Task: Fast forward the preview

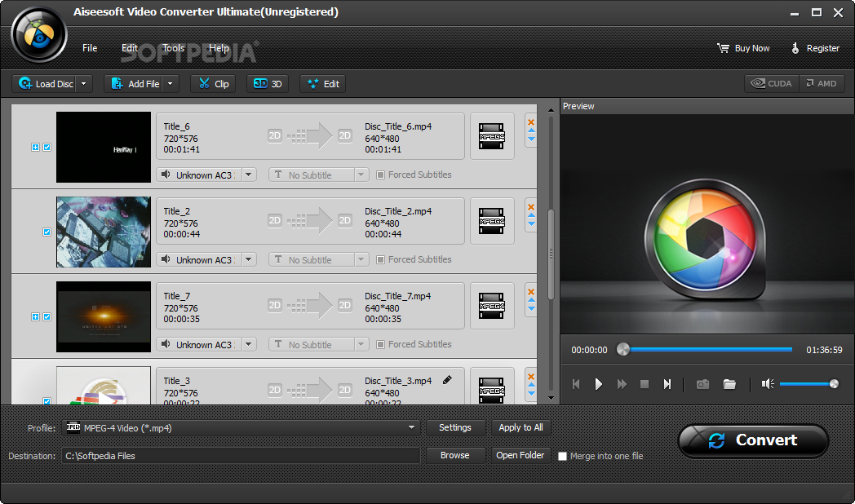Action: pos(622,384)
